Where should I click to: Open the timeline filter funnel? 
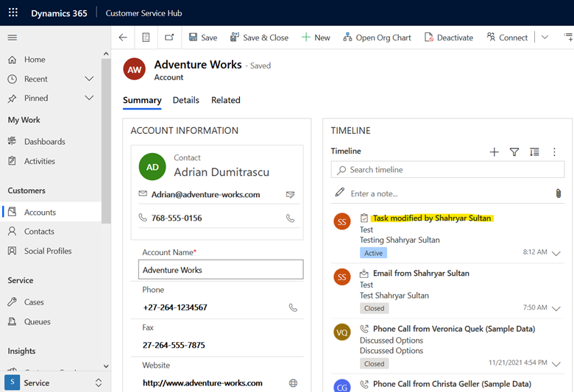pos(514,152)
